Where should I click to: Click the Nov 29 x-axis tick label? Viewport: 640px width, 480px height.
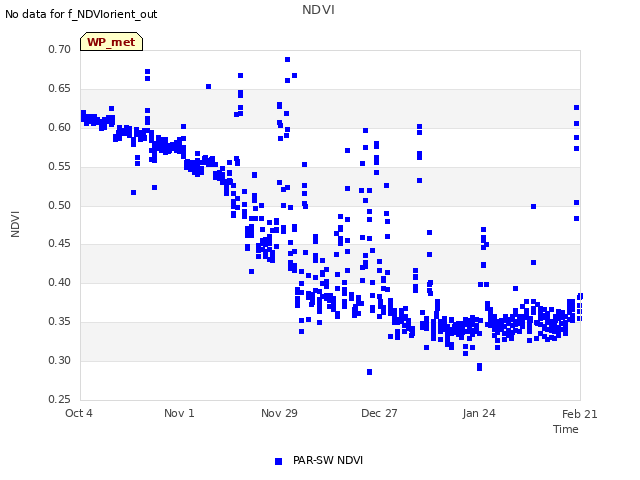(279, 413)
